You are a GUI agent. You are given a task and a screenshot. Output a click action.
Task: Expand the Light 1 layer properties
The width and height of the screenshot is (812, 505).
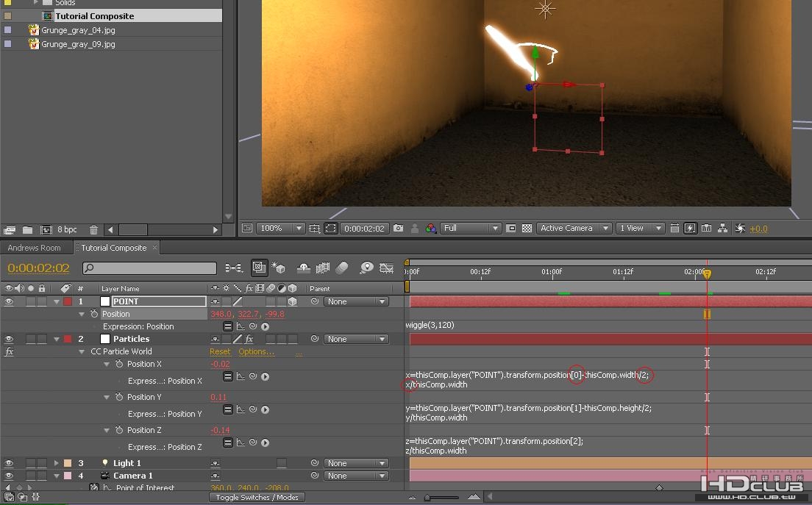[x=57, y=463]
